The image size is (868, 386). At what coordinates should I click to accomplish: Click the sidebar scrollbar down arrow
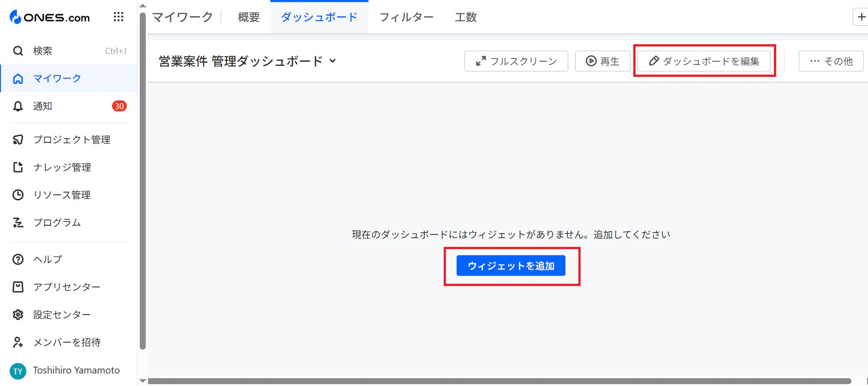(x=143, y=381)
